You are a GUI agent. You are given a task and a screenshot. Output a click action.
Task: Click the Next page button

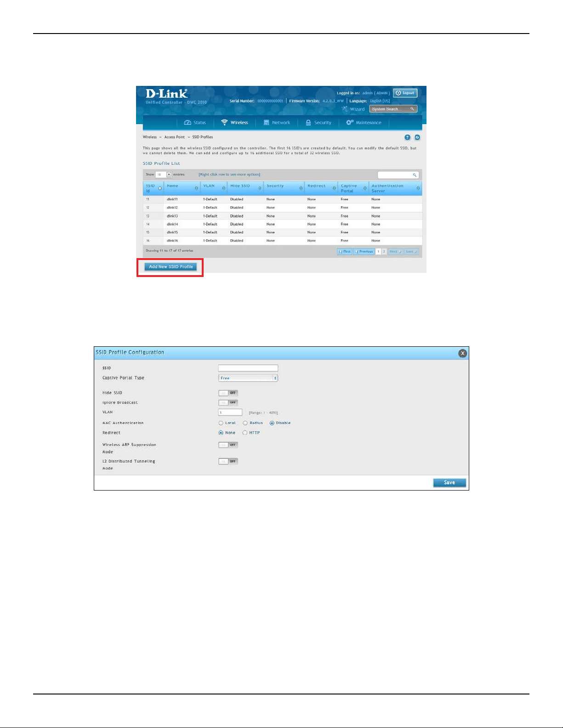coord(395,252)
